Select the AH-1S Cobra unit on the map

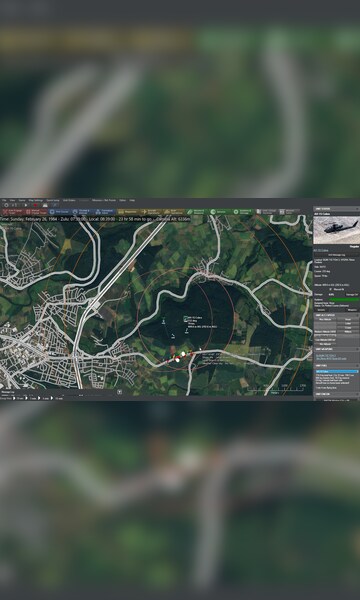pos(185,318)
